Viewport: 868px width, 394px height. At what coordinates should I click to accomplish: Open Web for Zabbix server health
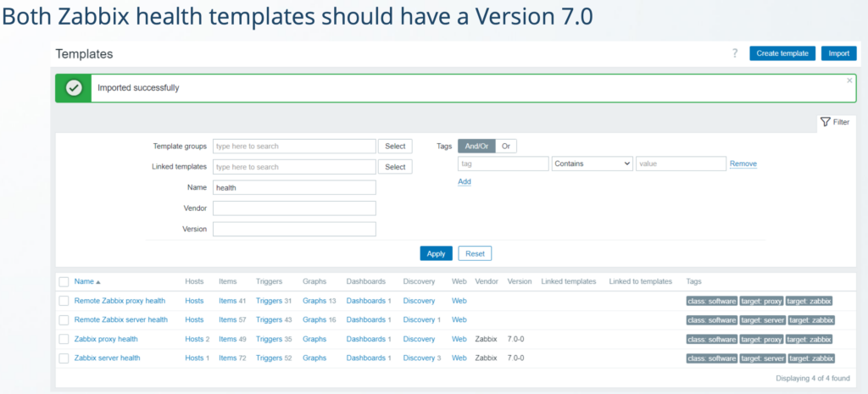pos(459,358)
